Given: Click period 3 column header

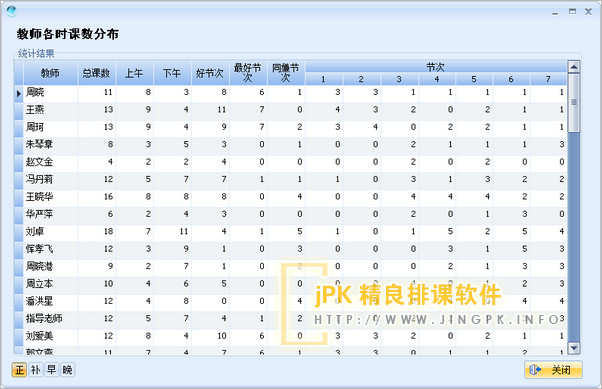Looking at the screenshot, I should [x=399, y=79].
